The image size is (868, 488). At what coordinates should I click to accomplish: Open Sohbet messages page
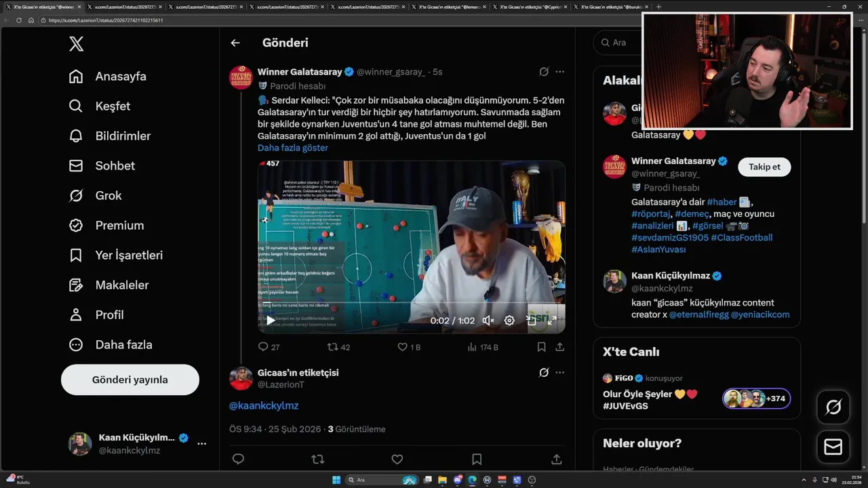102,165
